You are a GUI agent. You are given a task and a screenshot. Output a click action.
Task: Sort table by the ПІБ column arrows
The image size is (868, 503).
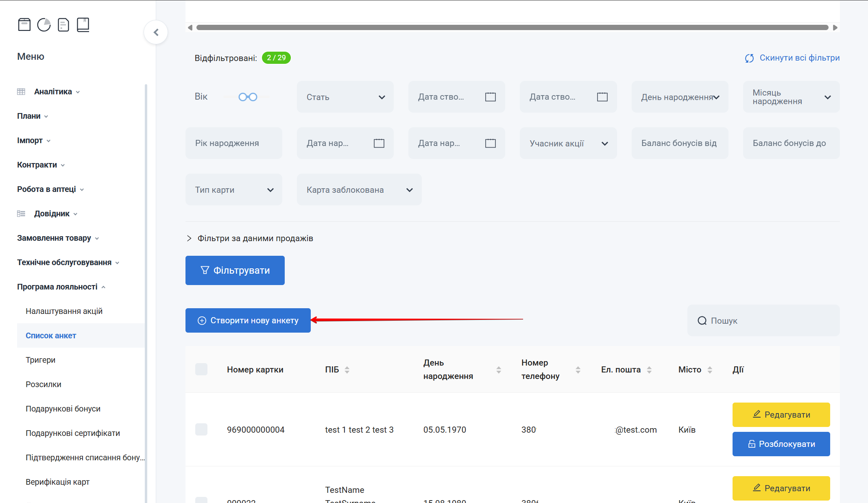click(x=347, y=370)
